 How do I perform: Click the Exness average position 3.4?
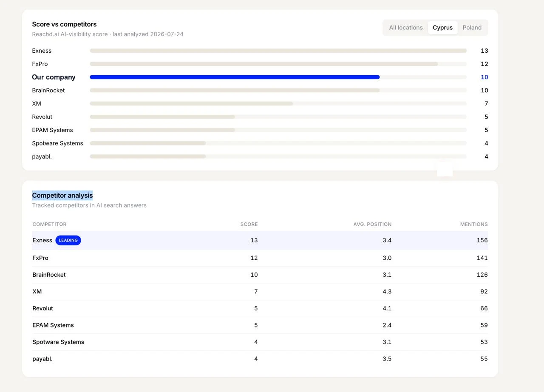click(x=387, y=240)
